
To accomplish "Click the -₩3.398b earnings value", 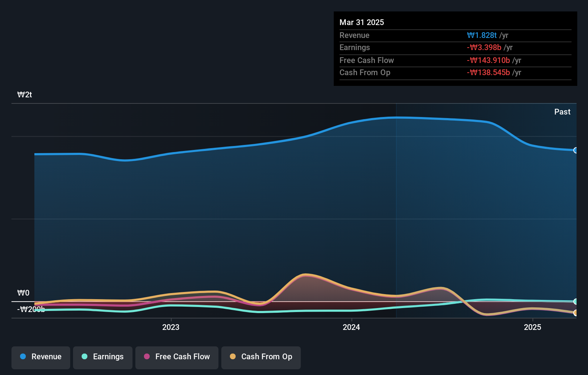I will coord(484,47).
